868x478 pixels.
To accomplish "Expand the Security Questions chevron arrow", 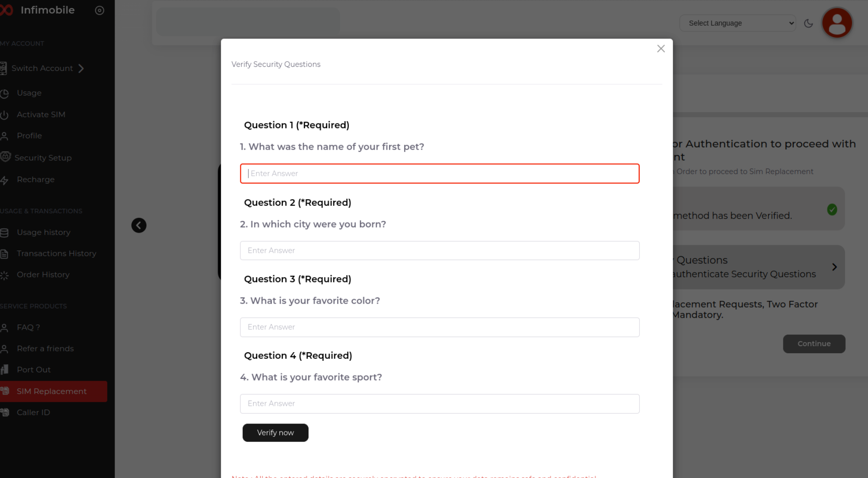I will point(834,267).
